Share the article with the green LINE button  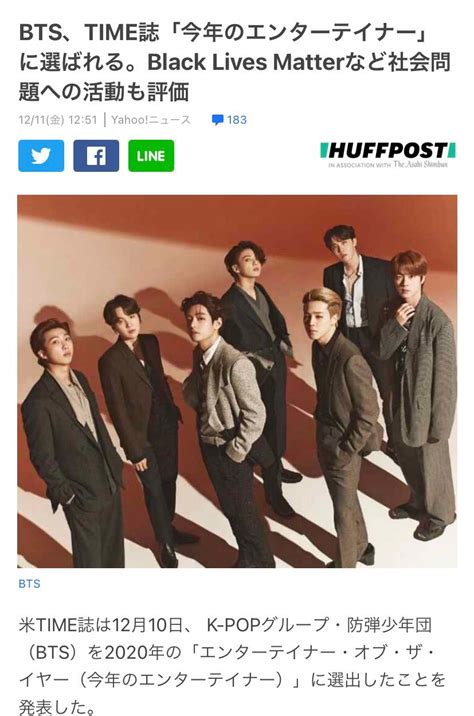pos(151,156)
